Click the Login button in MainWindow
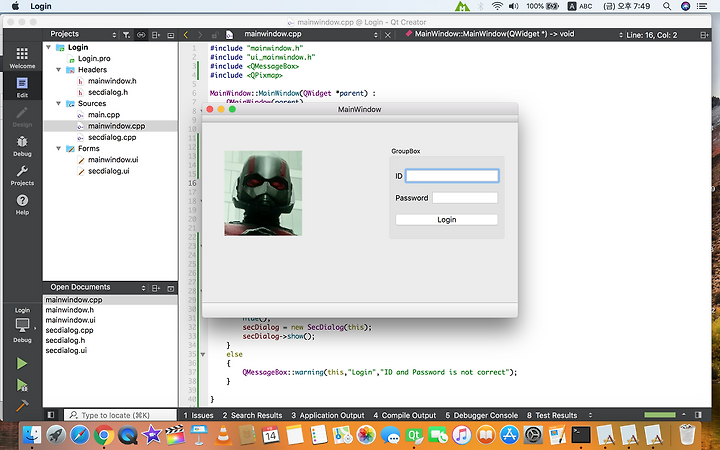 pyautogui.click(x=446, y=219)
